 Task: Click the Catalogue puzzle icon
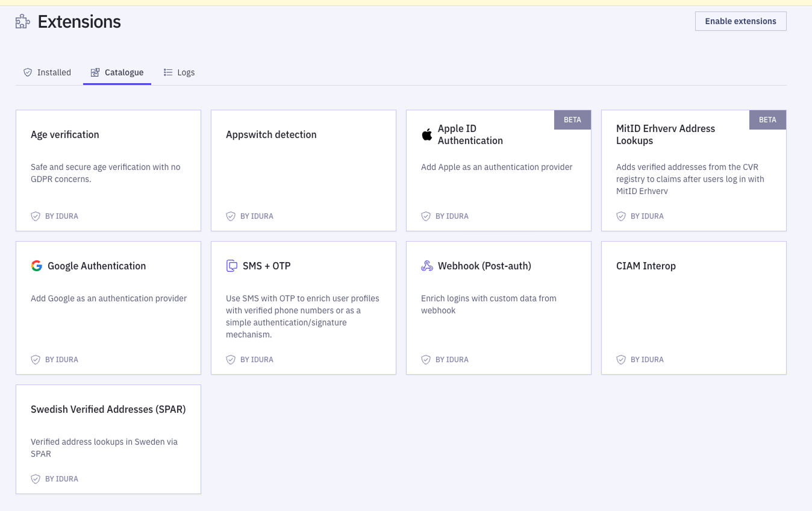point(95,72)
